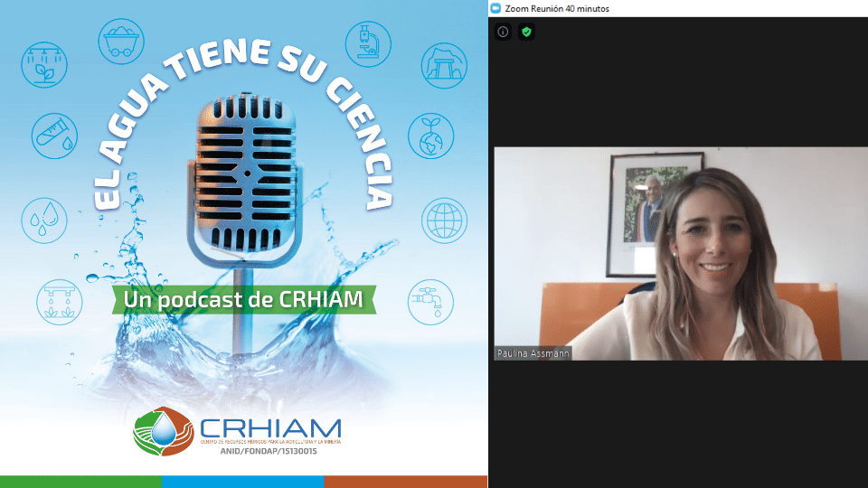
Task: Click the earth with sprout icon
Action: 430,136
